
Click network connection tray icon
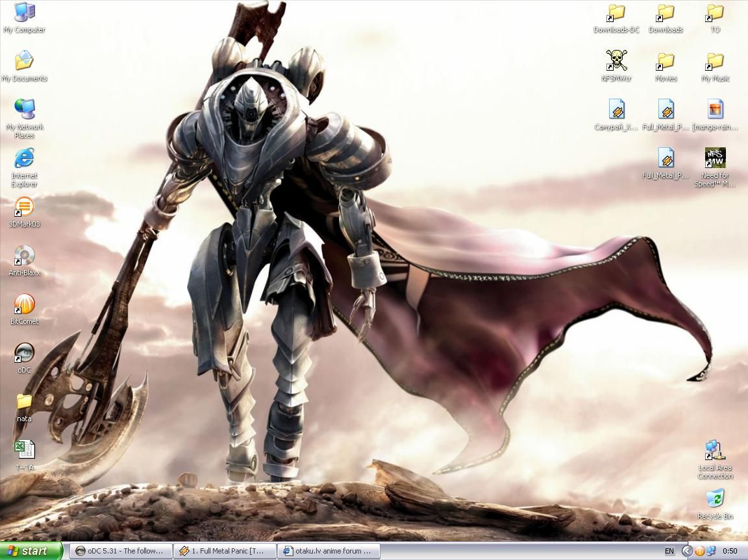(711, 552)
